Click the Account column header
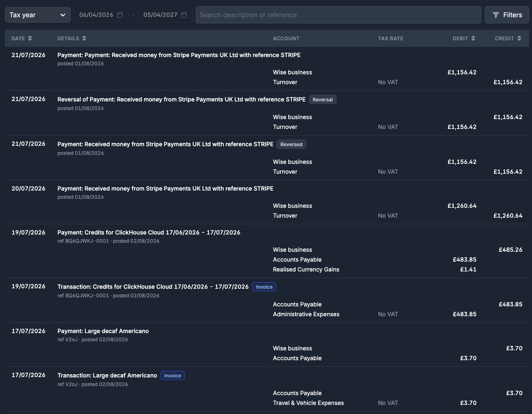 (x=286, y=38)
